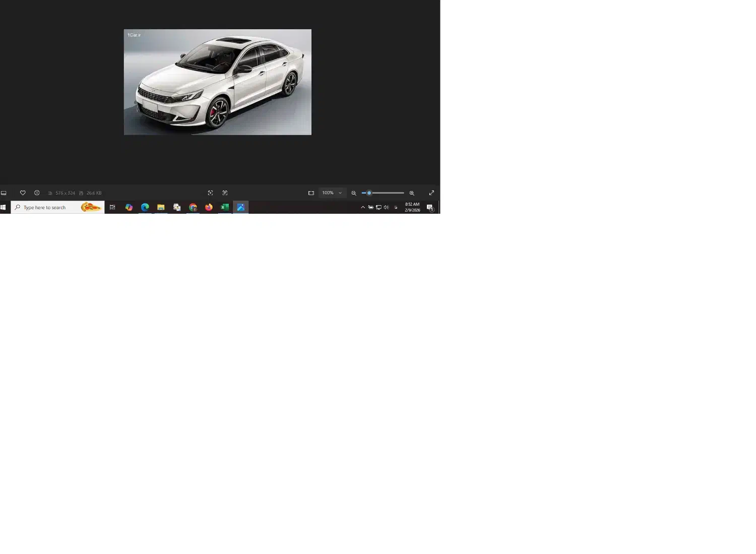The width and height of the screenshot is (756, 554).
Task: Click the scan text icon
Action: [x=225, y=193]
